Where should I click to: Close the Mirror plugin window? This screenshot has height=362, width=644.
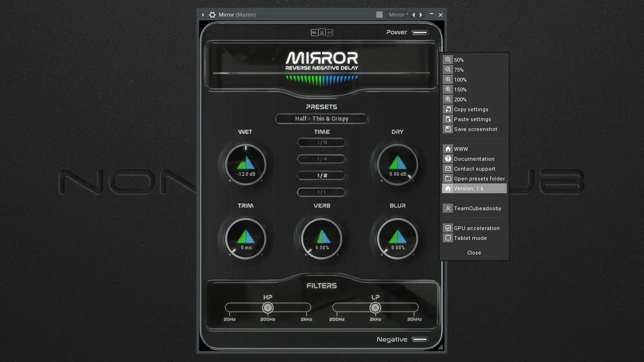click(x=440, y=15)
